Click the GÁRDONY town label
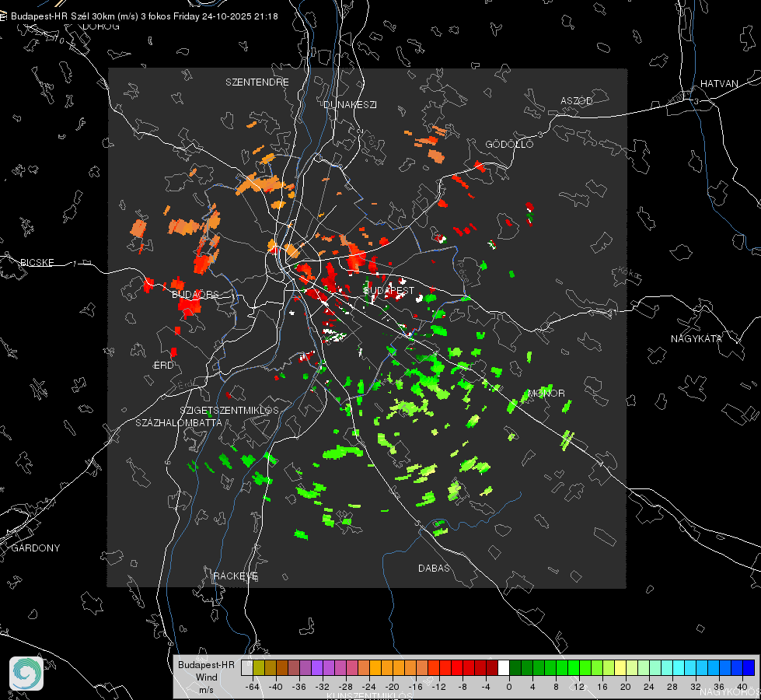 click(x=36, y=548)
